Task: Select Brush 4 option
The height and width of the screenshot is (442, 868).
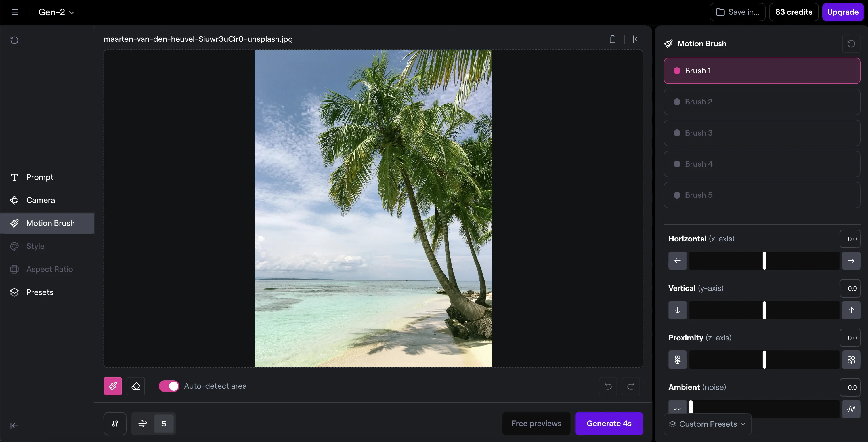Action: point(762,164)
